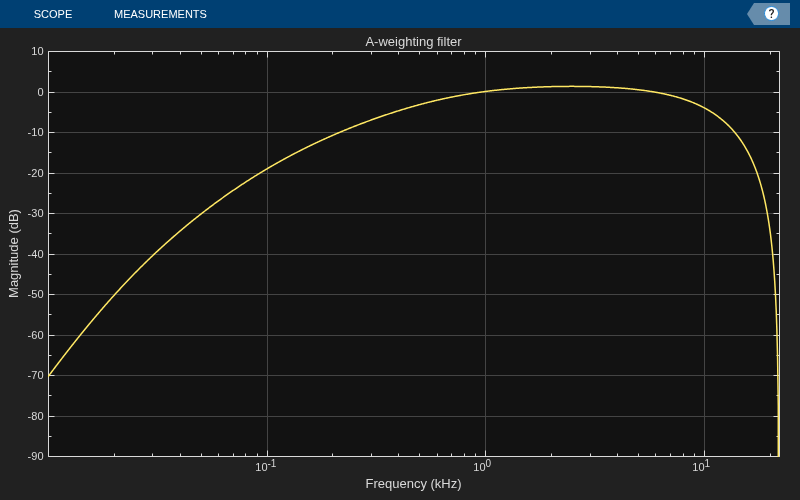The image size is (800, 500).
Task: Open the help question mark icon
Action: click(771, 14)
